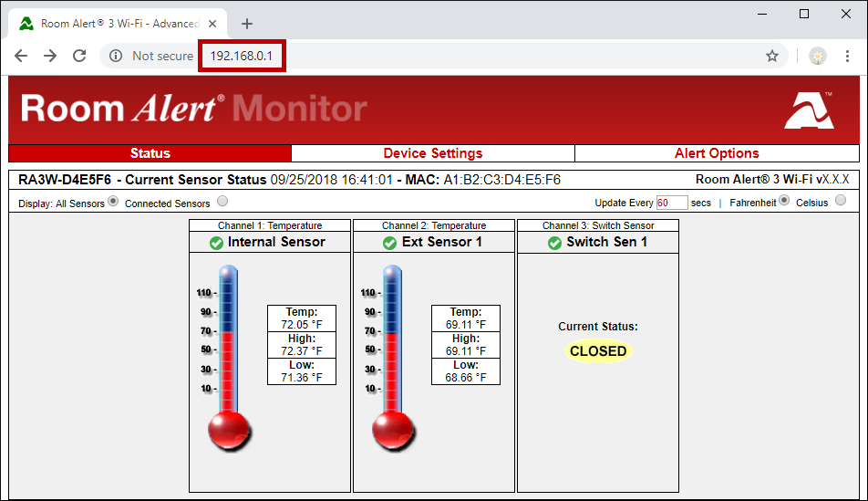
Task: Select the Fahrenheit radio button
Action: coord(784,201)
